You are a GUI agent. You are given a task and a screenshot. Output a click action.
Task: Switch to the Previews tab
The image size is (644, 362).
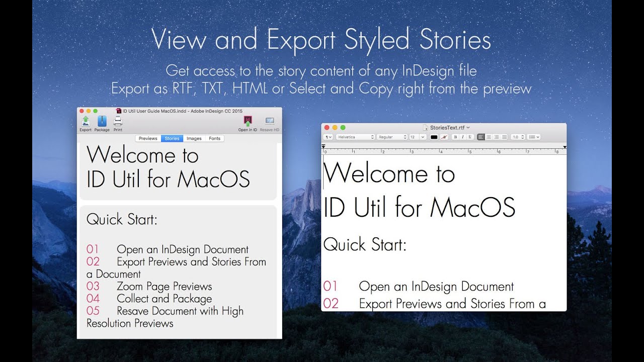point(148,138)
